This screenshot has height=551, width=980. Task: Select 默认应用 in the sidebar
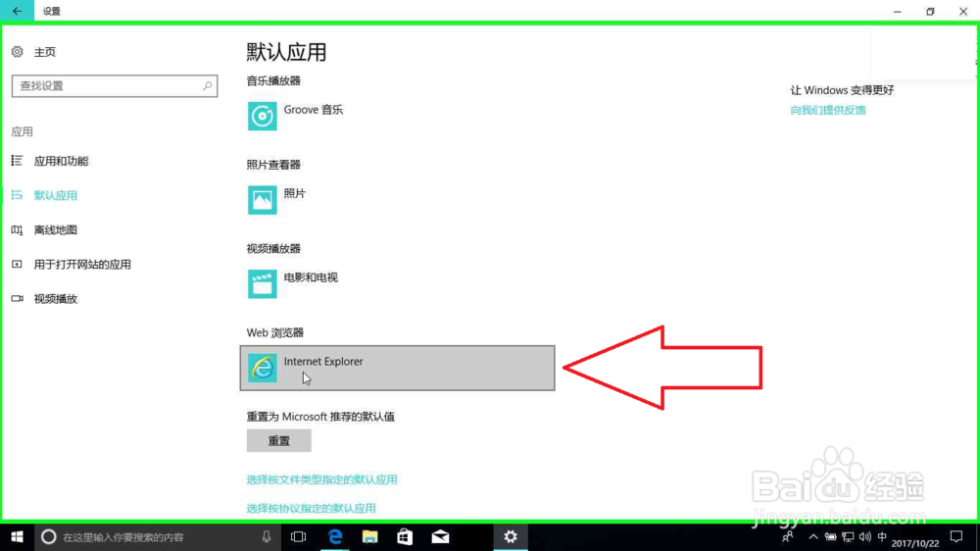coord(56,195)
